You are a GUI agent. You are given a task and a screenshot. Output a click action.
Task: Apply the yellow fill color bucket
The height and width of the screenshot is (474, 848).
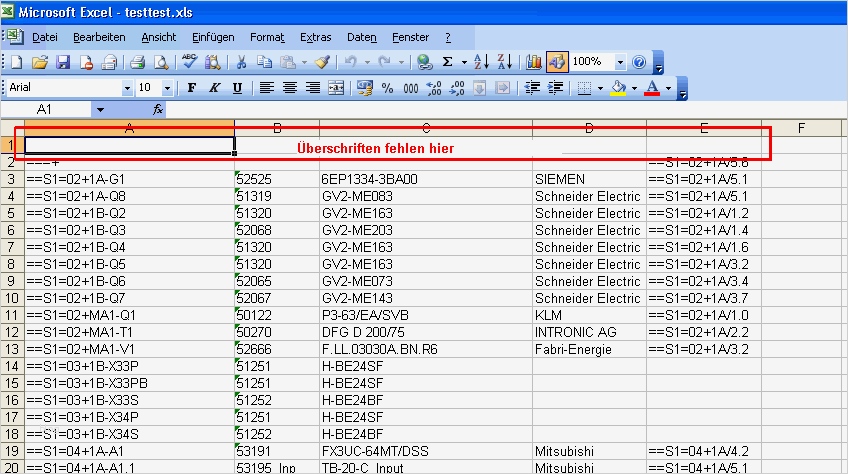(618, 88)
